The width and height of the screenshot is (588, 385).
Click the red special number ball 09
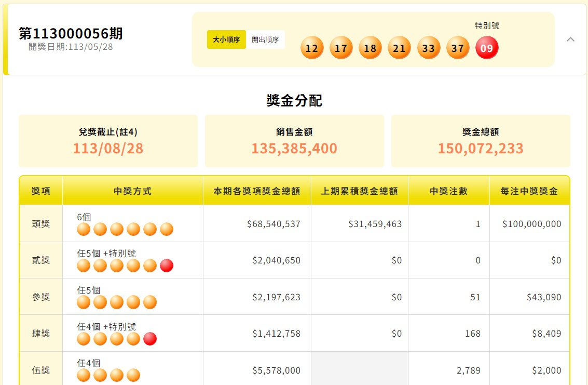pos(487,48)
